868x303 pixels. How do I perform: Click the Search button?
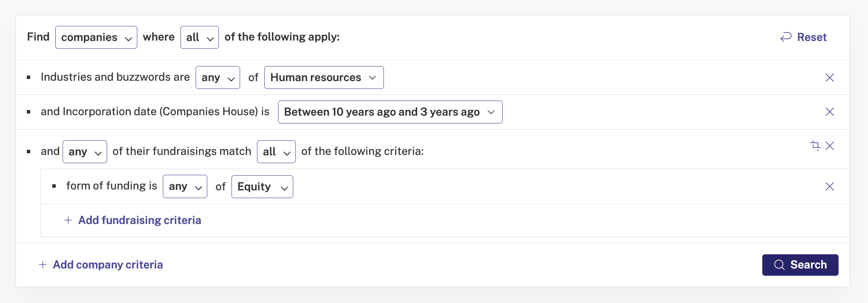pos(800,265)
